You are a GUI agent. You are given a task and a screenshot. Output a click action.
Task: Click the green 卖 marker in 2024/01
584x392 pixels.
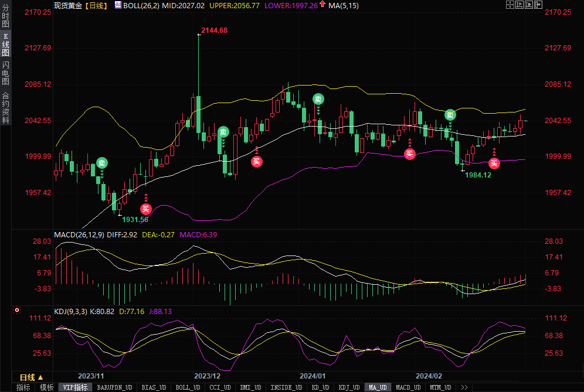318,99
